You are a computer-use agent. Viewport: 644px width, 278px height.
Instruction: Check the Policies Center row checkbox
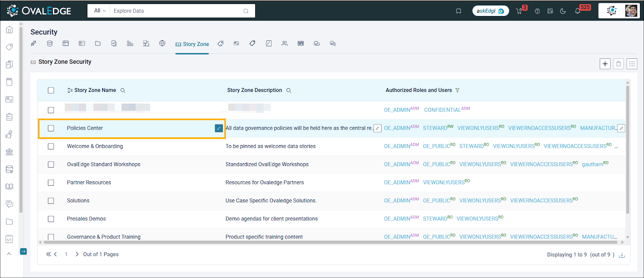[x=51, y=128]
